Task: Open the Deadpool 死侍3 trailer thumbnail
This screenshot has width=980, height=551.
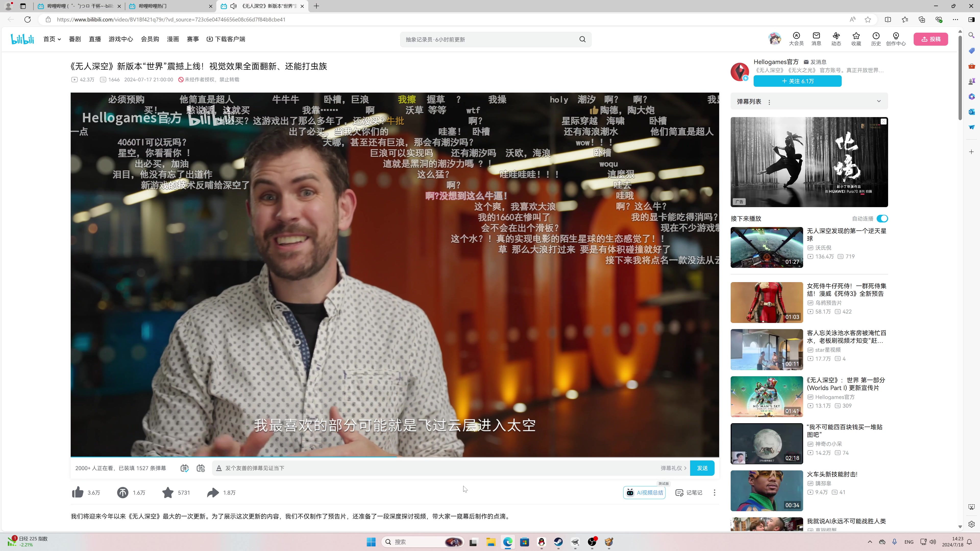Action: (767, 302)
